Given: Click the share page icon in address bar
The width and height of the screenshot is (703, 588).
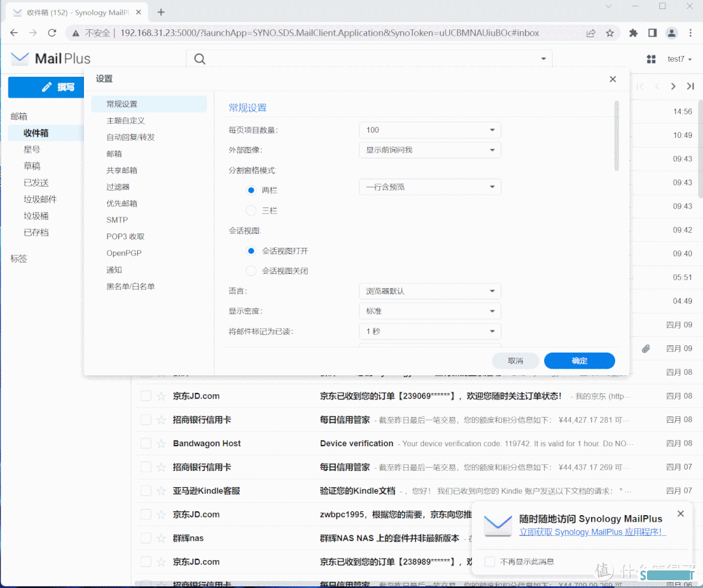Looking at the screenshot, I should (x=591, y=33).
